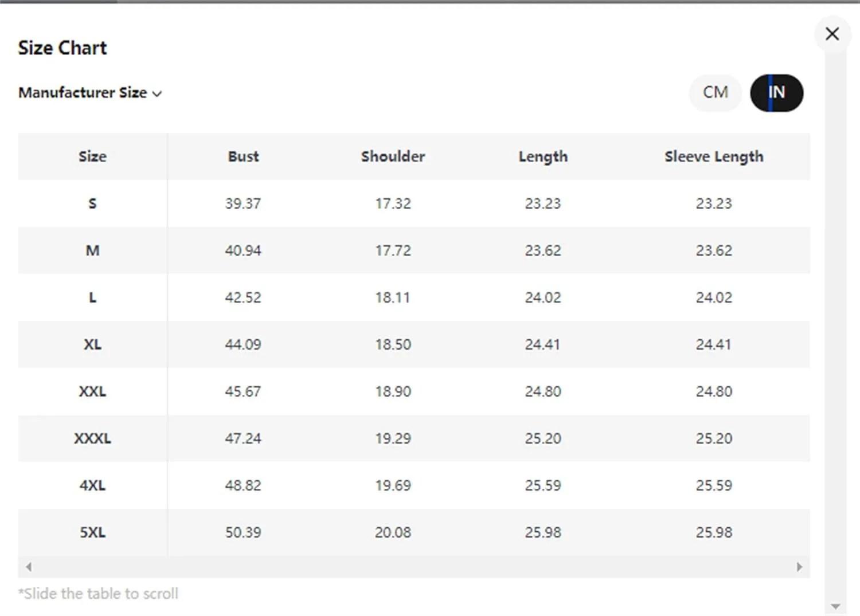Click the Size column header
Viewport: 860px width, 616px height.
point(92,156)
